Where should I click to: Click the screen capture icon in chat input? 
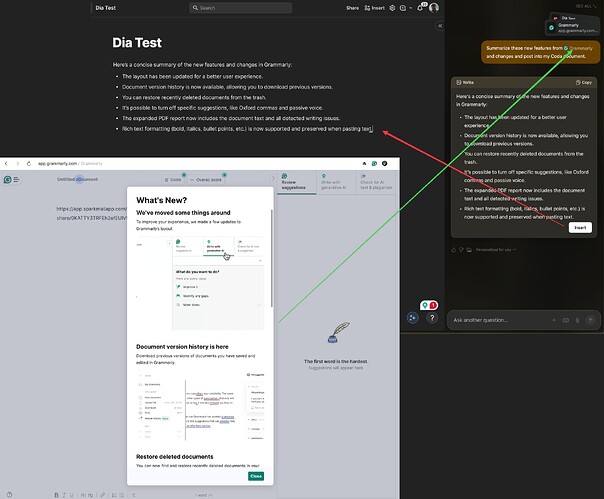pyautogui.click(x=565, y=320)
